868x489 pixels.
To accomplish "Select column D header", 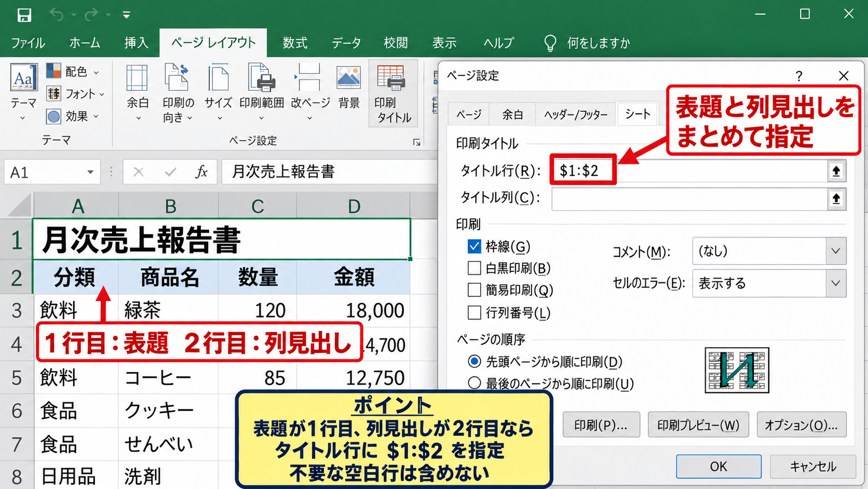I will (x=354, y=206).
